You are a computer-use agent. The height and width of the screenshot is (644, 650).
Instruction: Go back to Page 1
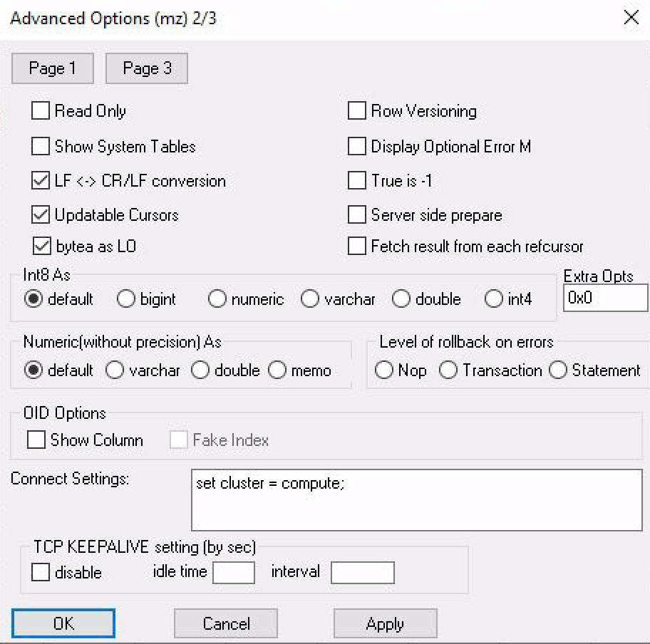[52, 68]
